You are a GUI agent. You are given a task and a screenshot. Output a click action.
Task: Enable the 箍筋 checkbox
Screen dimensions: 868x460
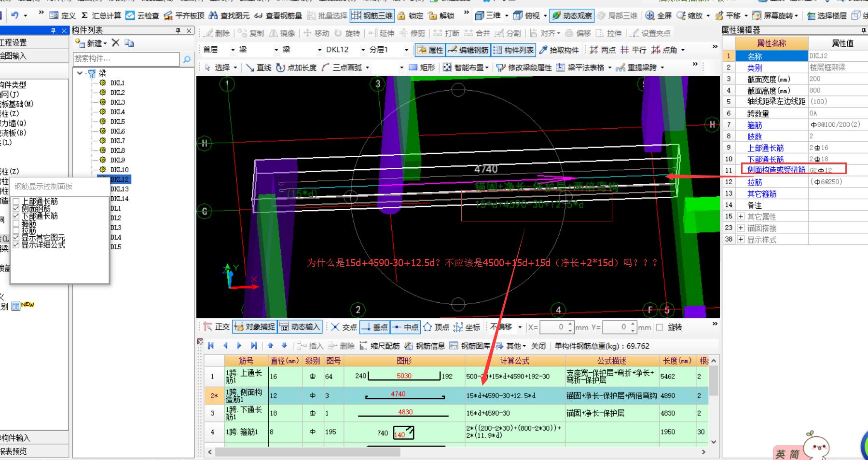[16, 223]
